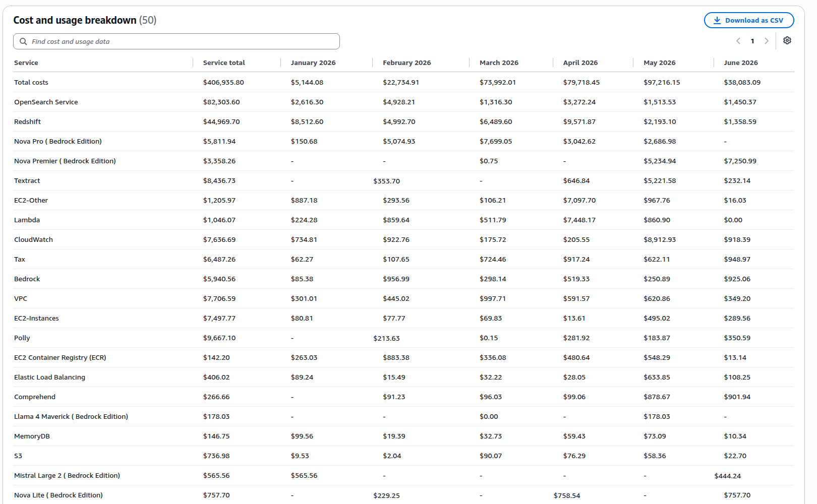
Task: Click S3 service total $736.98
Action: pos(216,456)
